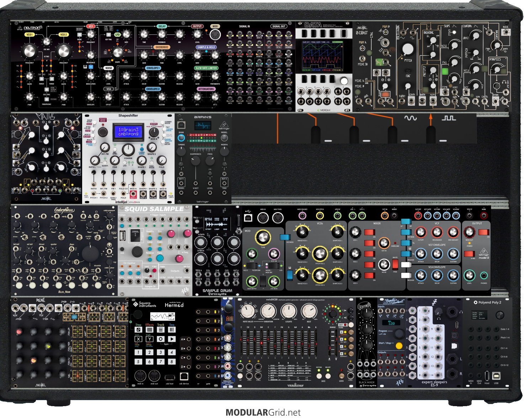The height and width of the screenshot is (420, 527).
Task: Click the meloDICER RHYTHM dice button
Action: tap(319, 375)
